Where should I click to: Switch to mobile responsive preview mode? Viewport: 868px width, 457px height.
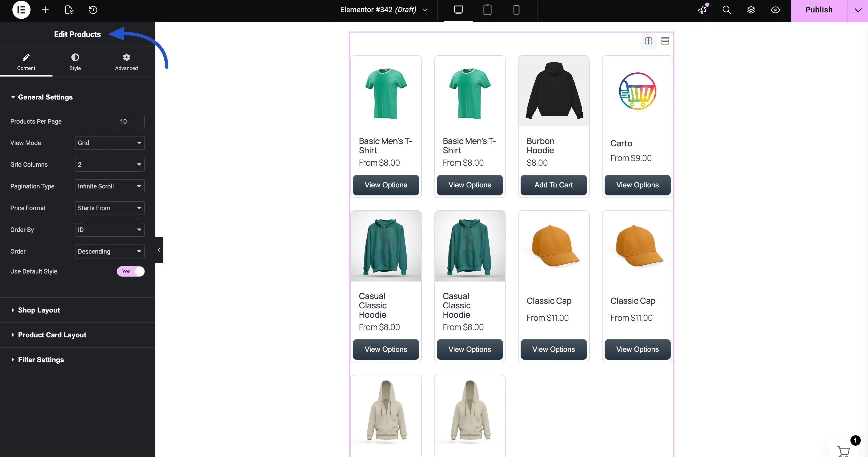point(516,10)
